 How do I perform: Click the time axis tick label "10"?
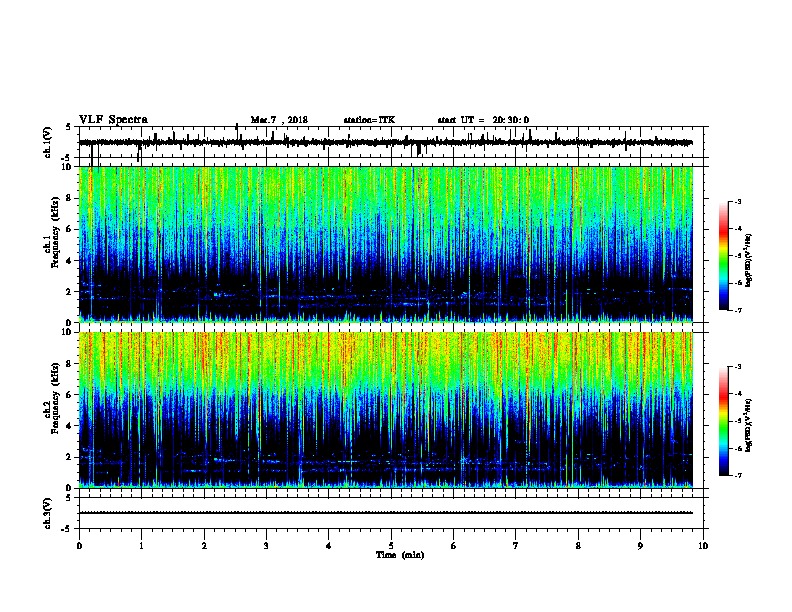pos(703,546)
